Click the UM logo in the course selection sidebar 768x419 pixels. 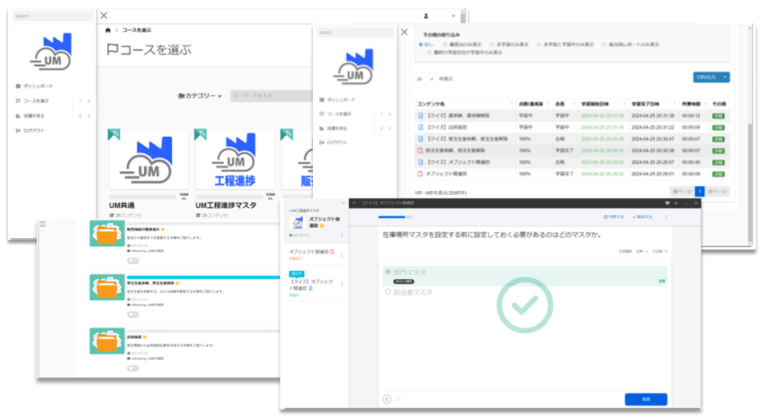pyautogui.click(x=51, y=51)
